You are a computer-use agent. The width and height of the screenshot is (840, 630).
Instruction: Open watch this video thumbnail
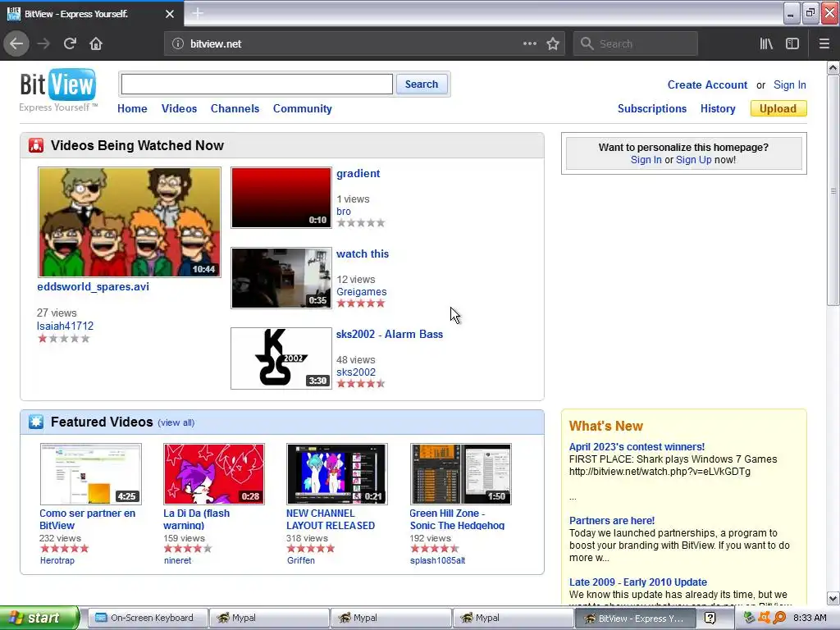point(281,278)
